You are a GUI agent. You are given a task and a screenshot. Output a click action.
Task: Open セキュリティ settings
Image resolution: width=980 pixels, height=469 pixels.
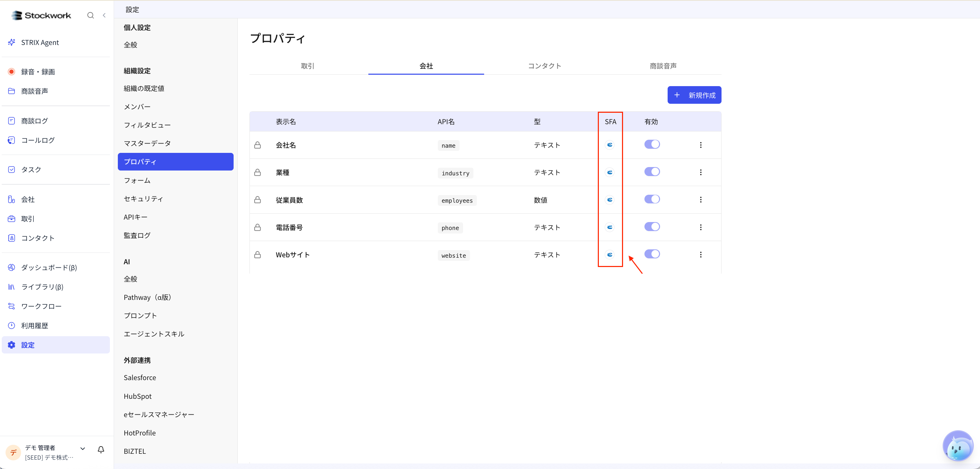(x=176, y=199)
